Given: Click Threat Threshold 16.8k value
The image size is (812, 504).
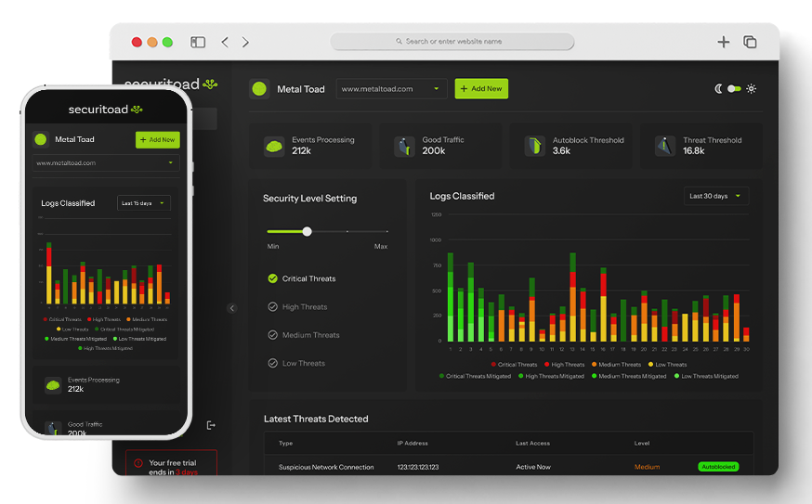Looking at the screenshot, I should (x=693, y=151).
